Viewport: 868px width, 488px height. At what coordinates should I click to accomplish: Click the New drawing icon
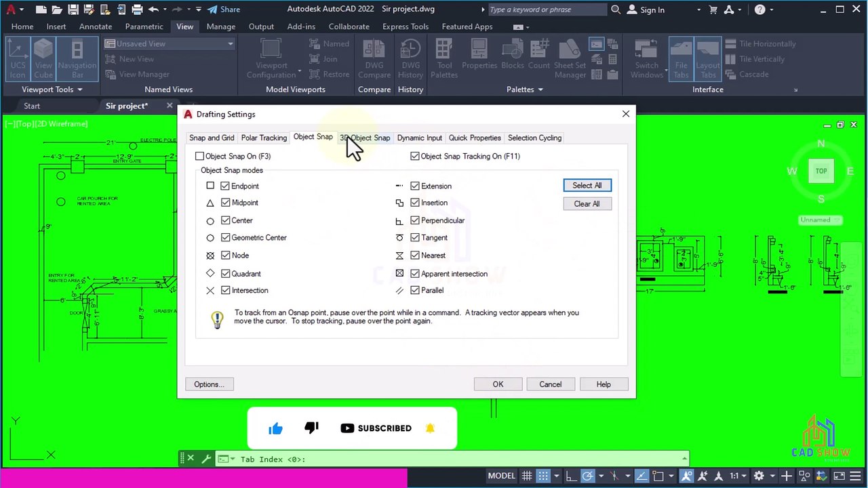pyautogui.click(x=42, y=9)
